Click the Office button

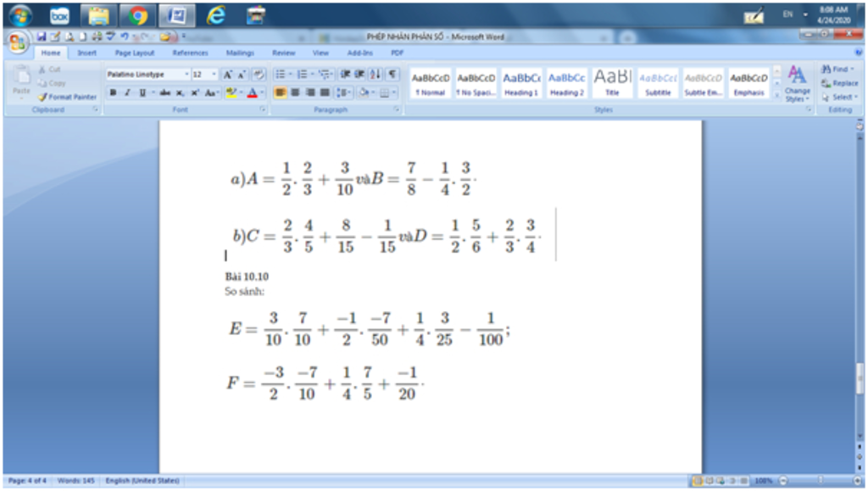click(x=17, y=42)
